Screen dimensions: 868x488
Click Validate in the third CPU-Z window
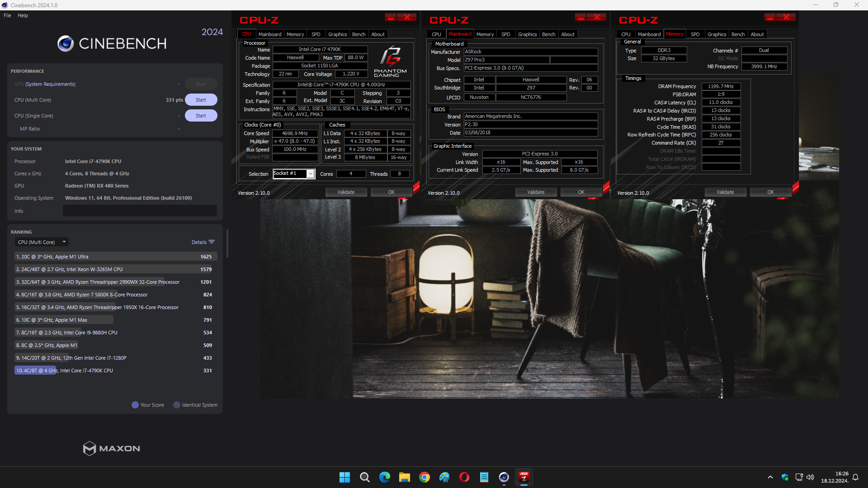click(725, 192)
